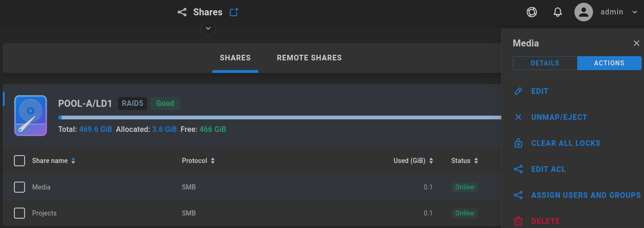Toggle the select-all checkbox in the table header
Viewport: 644px width, 228px height.
[x=19, y=161]
